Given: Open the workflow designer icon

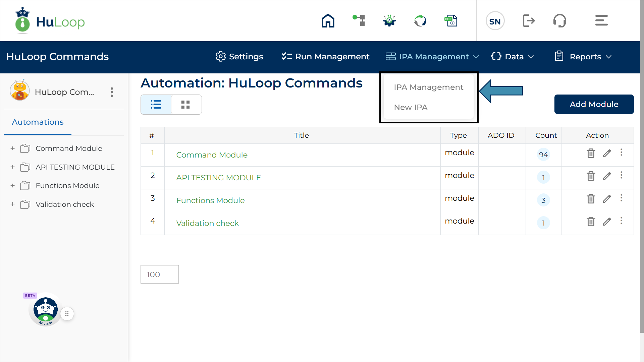Looking at the screenshot, I should 359,20.
